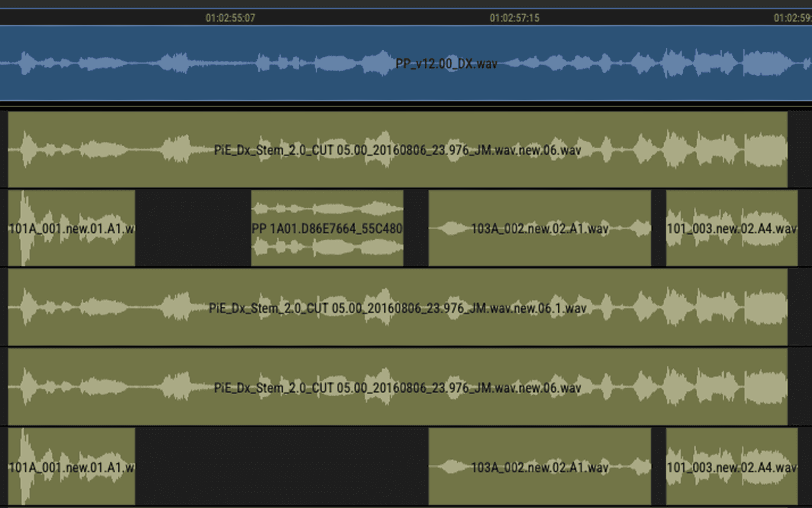812x508 pixels.
Task: Select the upper 101_003.new.02.A4.wav clip
Action: pos(731,228)
